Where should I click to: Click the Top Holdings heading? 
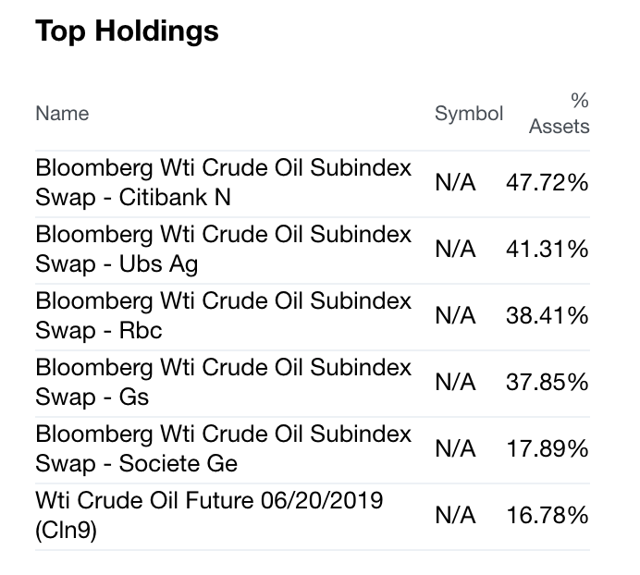[x=127, y=31]
